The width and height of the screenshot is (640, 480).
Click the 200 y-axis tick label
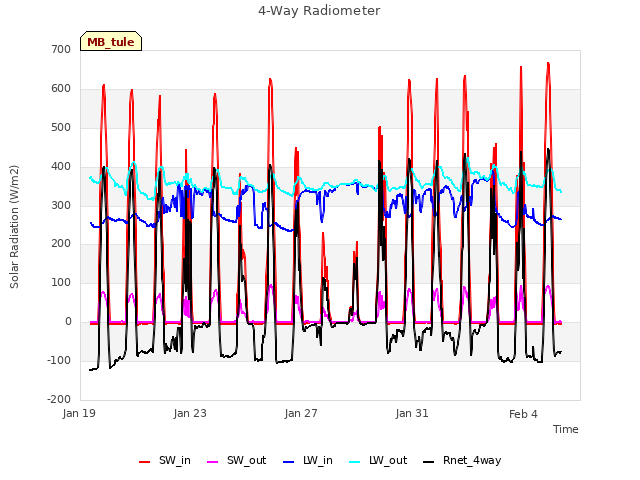pyautogui.click(x=61, y=244)
